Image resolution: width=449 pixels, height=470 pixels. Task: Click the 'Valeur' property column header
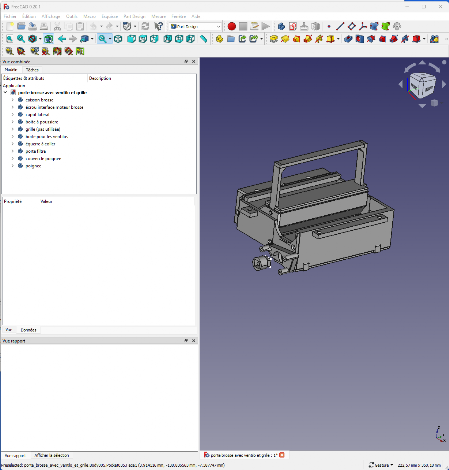[x=46, y=201]
